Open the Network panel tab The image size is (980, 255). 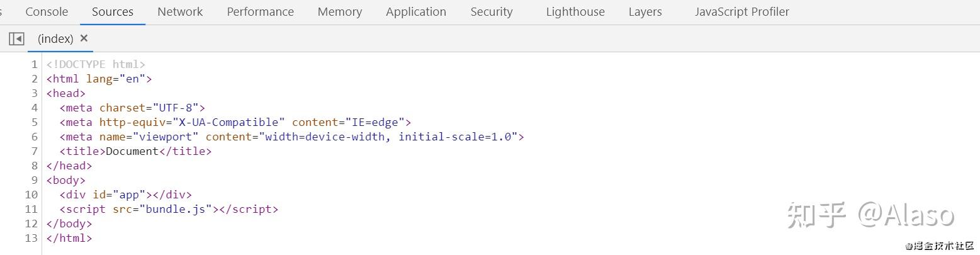tap(180, 12)
